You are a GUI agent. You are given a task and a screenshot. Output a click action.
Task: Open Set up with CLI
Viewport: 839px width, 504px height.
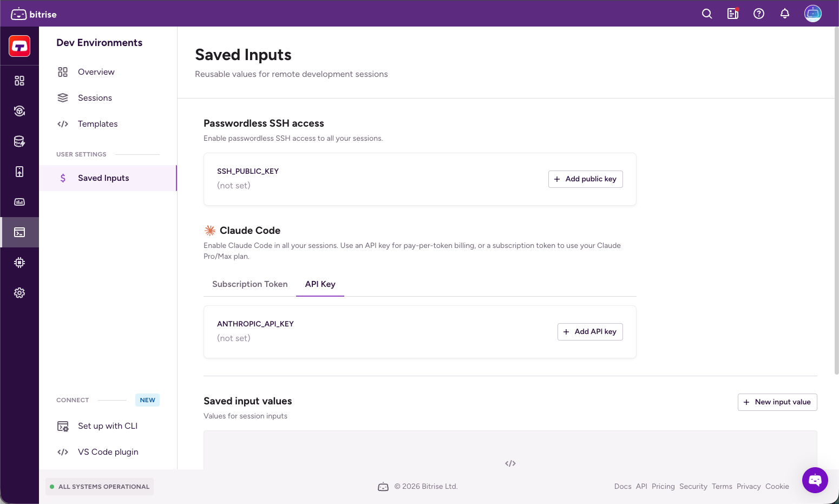(x=108, y=426)
